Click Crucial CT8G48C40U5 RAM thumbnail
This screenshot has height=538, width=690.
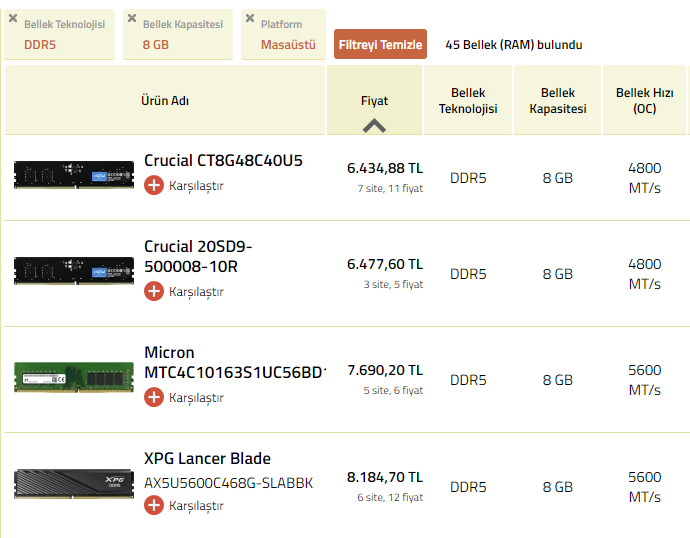[x=74, y=175]
